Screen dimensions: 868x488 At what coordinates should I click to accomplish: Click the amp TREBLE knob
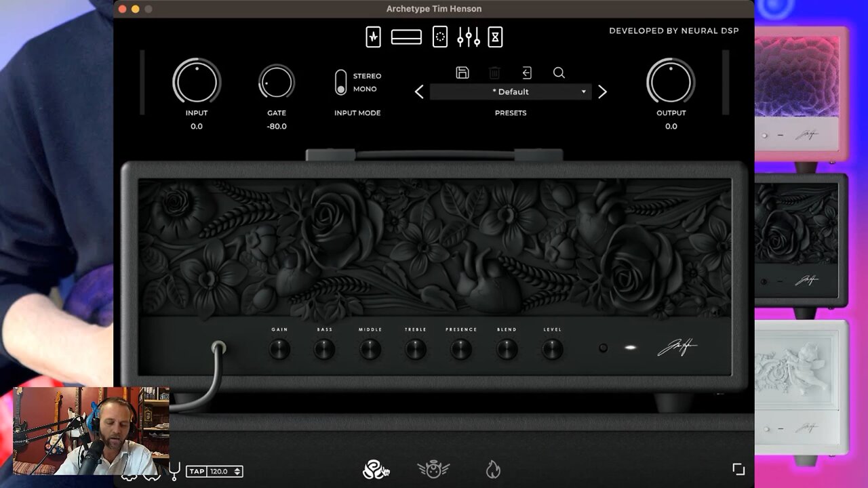[x=416, y=349]
